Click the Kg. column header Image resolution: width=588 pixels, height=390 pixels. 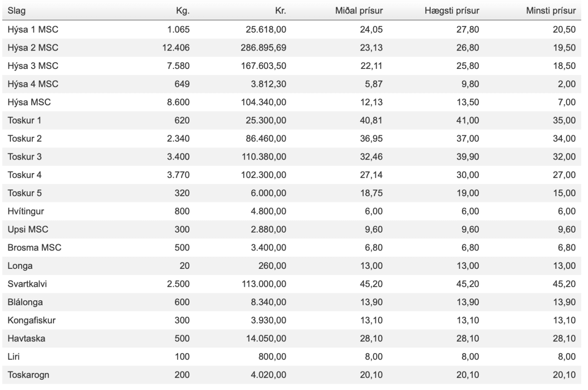(x=183, y=11)
